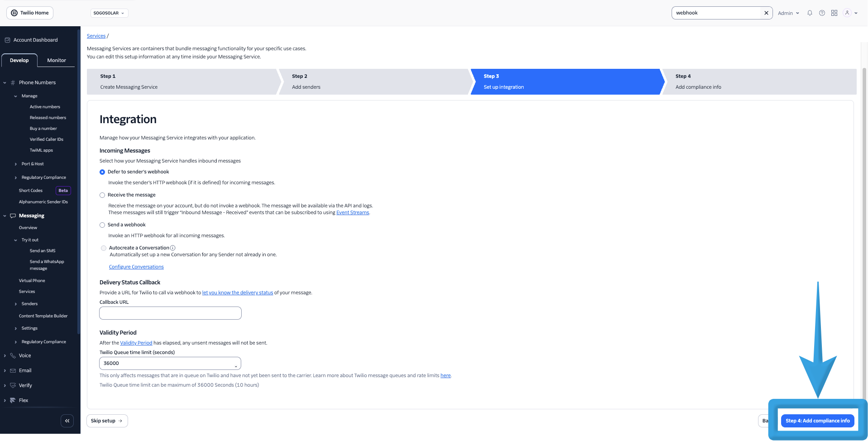Click the Messaging chat bubble icon

[x=13, y=216]
